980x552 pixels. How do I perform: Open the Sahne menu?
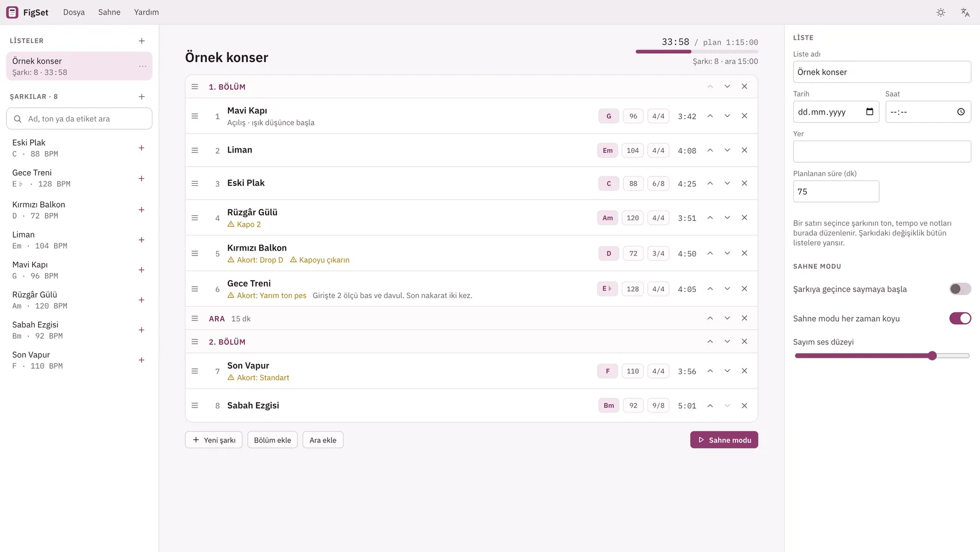coord(109,12)
